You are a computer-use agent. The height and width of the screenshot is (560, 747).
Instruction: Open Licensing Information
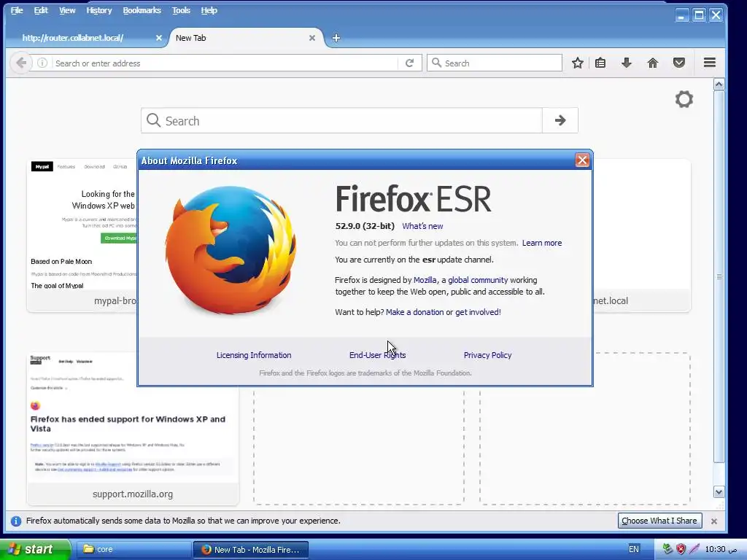click(x=254, y=355)
